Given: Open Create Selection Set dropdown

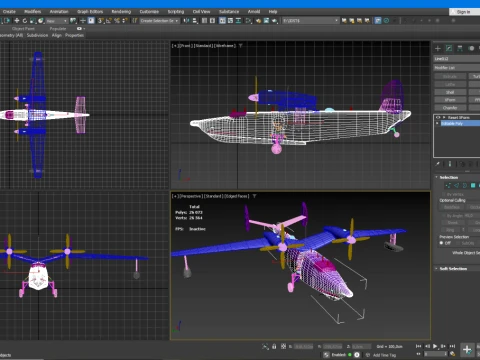Looking at the screenshot, I should click(x=159, y=21).
